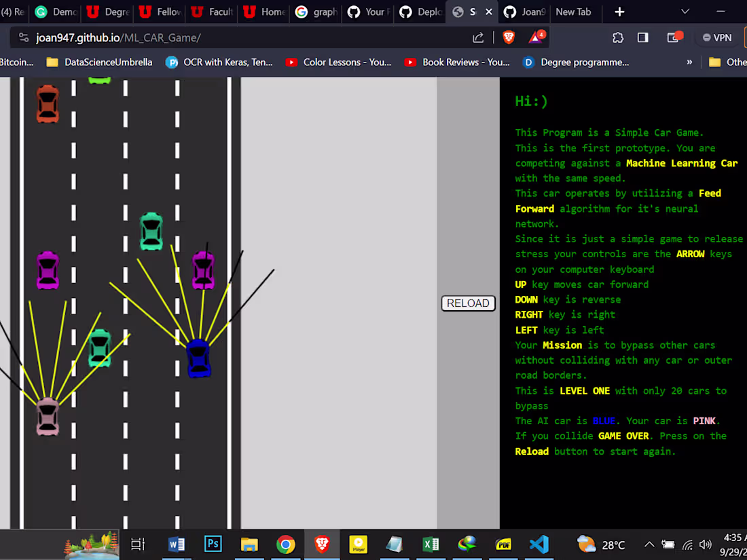This screenshot has height=560, width=747.
Task: Show hidden system tray icons
Action: point(649,544)
